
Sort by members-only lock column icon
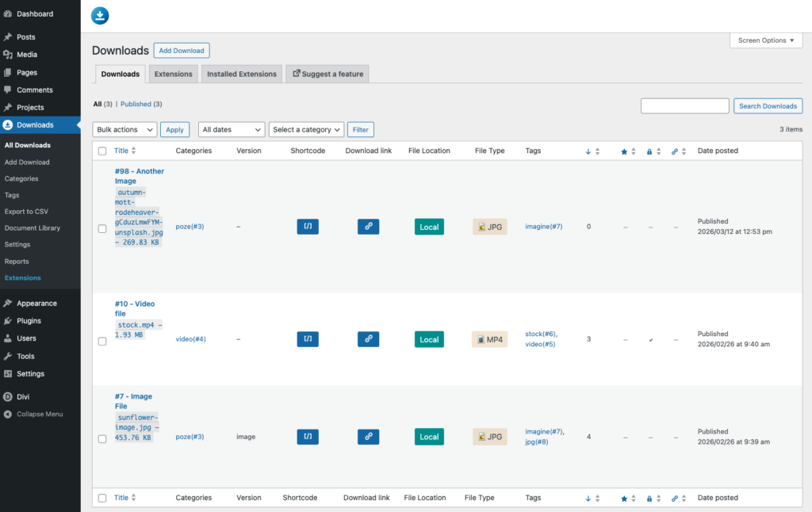649,151
